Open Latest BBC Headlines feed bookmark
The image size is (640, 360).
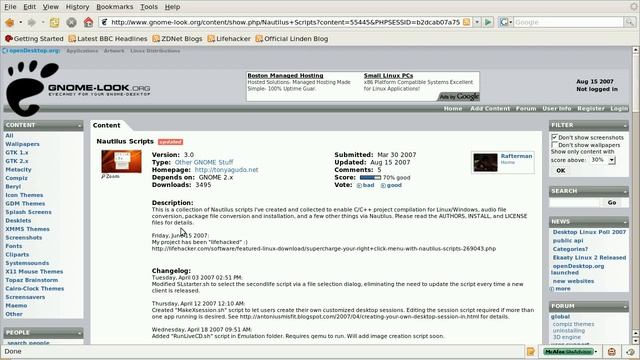tap(108, 39)
